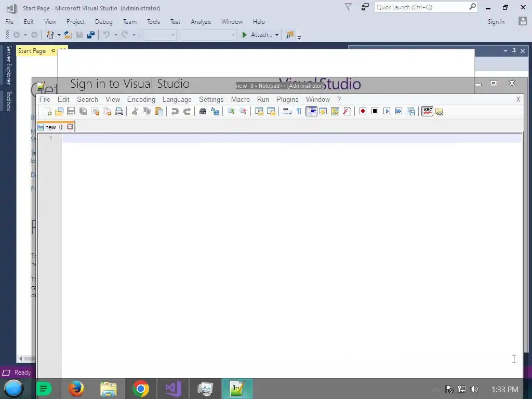Open the ? help menu in Notepad++

tap(339, 99)
